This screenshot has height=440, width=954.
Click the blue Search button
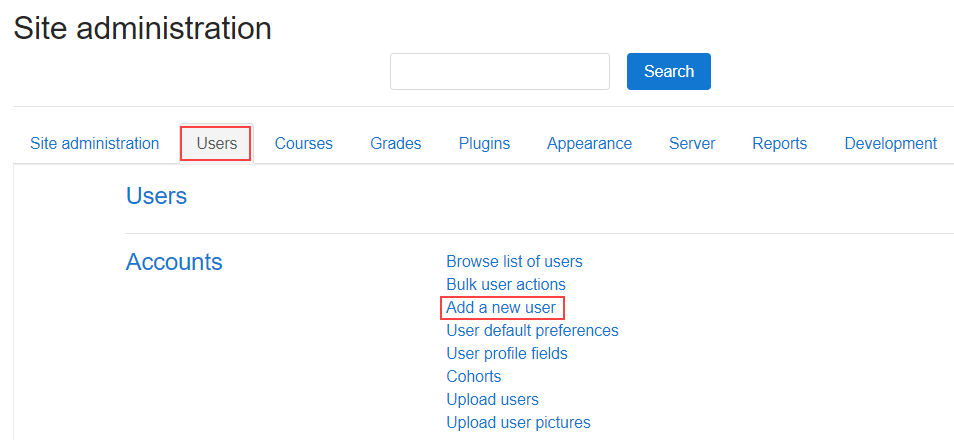[x=669, y=72]
